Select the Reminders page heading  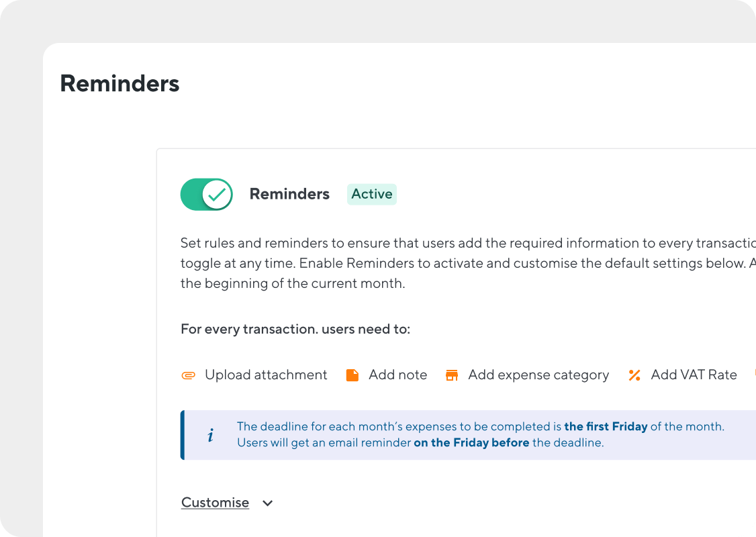[120, 83]
